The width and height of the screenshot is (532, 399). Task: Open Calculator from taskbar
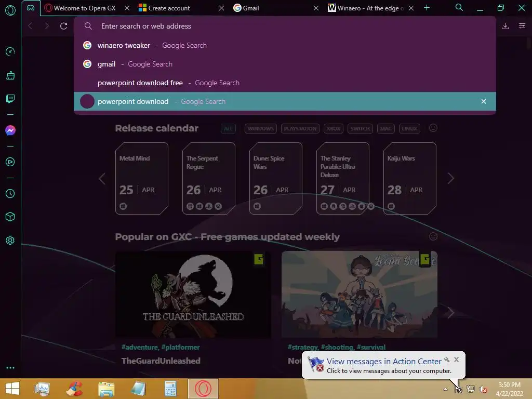pyautogui.click(x=170, y=389)
